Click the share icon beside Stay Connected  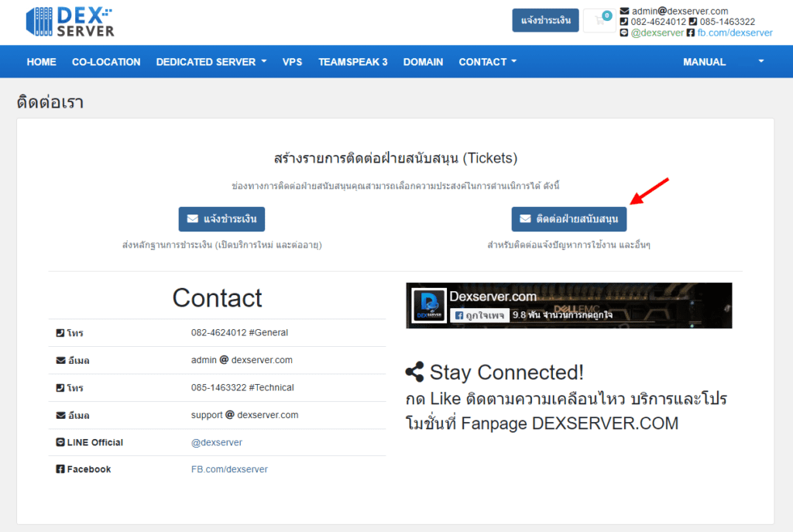pos(415,372)
